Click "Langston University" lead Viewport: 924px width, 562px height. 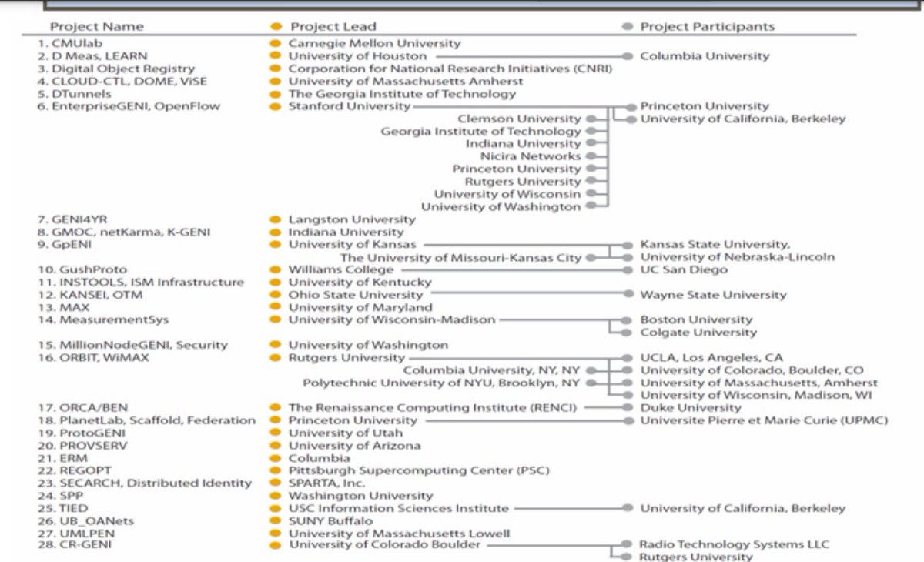tap(352, 219)
